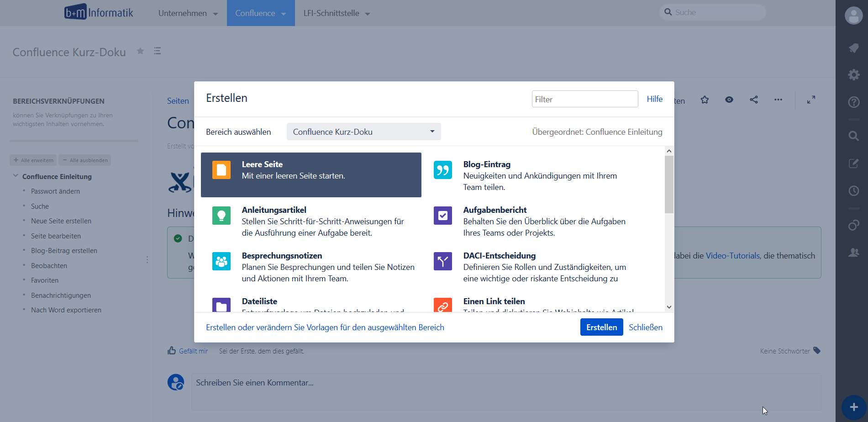Click the Keine Stichwörter tag icon

point(817,351)
